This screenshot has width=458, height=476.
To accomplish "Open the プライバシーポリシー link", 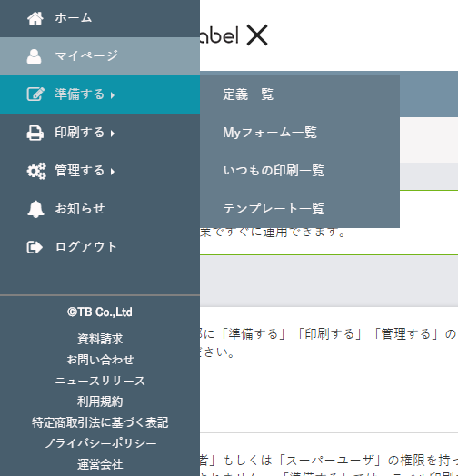I will pyautogui.click(x=100, y=443).
